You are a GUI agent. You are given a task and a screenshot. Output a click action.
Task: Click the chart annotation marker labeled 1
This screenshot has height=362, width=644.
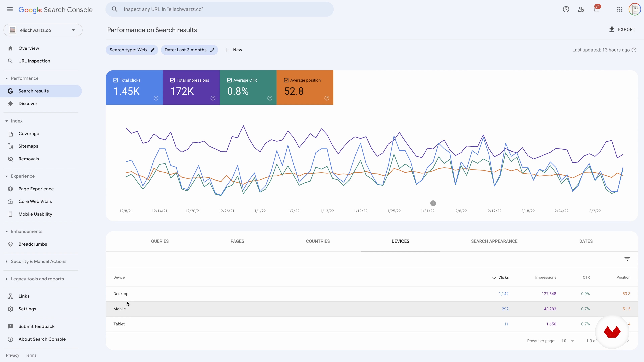(x=433, y=203)
